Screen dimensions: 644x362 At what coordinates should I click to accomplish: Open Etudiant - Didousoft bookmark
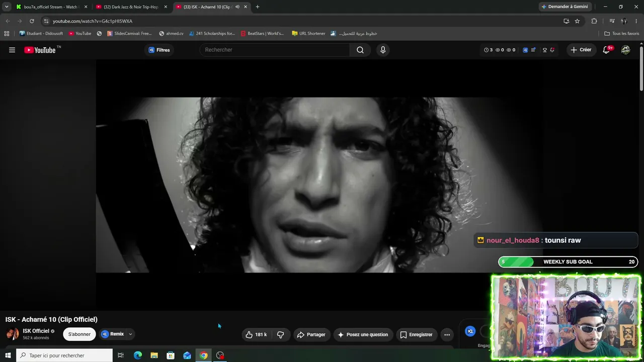click(41, 34)
